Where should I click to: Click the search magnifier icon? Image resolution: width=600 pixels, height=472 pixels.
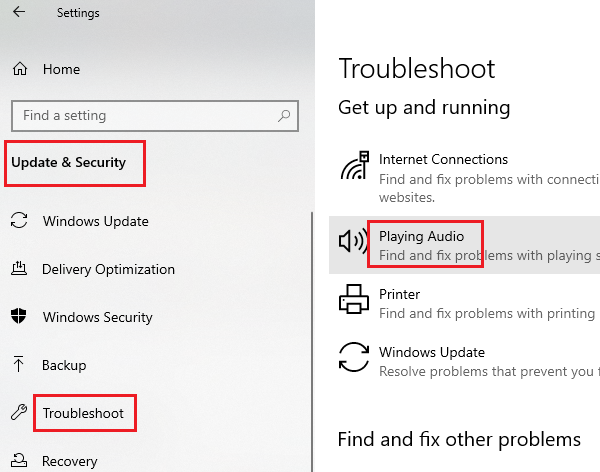pyautogui.click(x=284, y=115)
